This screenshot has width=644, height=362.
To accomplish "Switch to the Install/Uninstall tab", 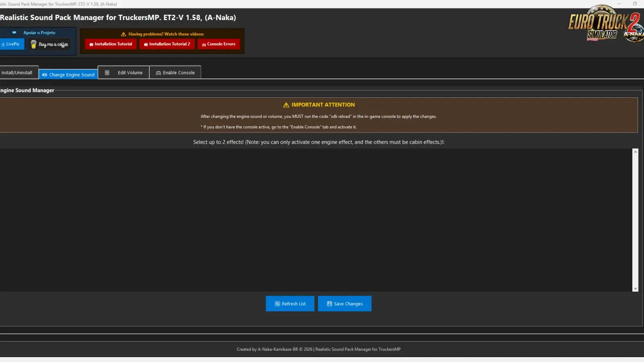I will tap(17, 73).
